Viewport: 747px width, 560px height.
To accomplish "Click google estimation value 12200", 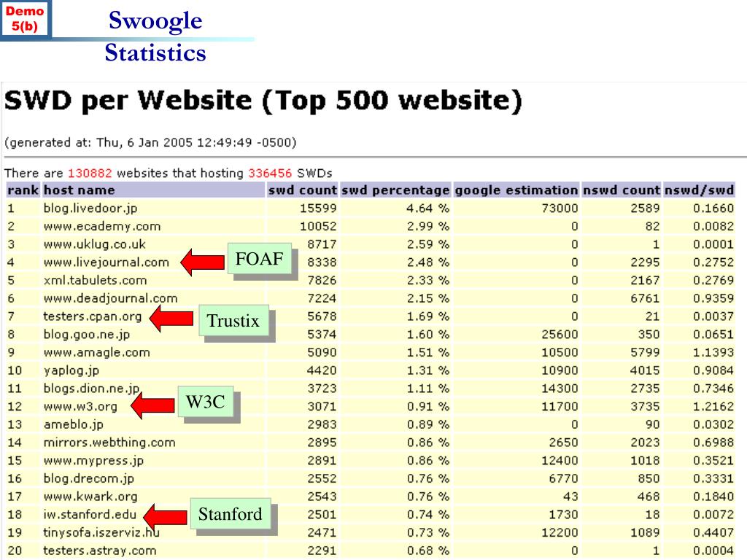I will click(560, 532).
